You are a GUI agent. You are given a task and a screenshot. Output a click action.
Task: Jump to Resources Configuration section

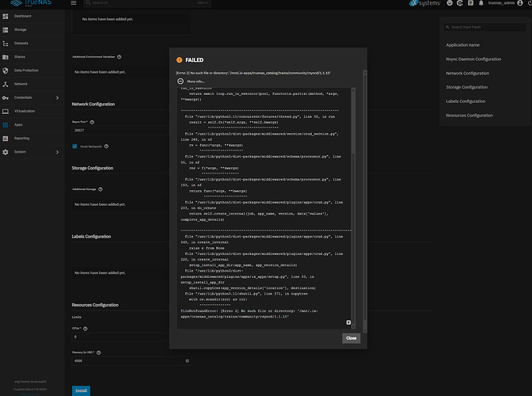tap(469, 116)
